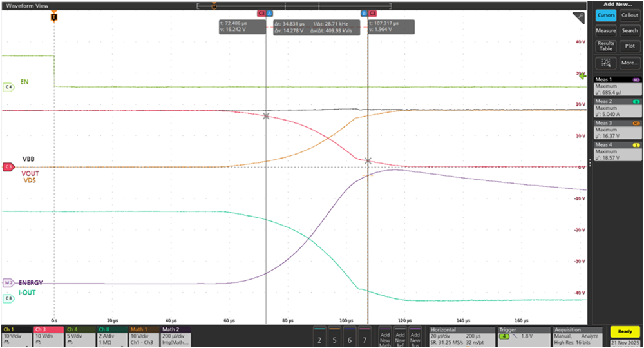The height and width of the screenshot is (348, 644).
Task: Turn on channel 5 button
Action: 334,336
